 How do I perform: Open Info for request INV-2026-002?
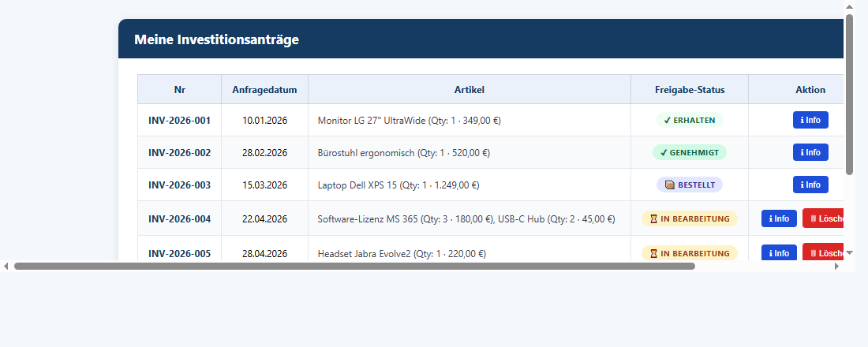pos(810,152)
